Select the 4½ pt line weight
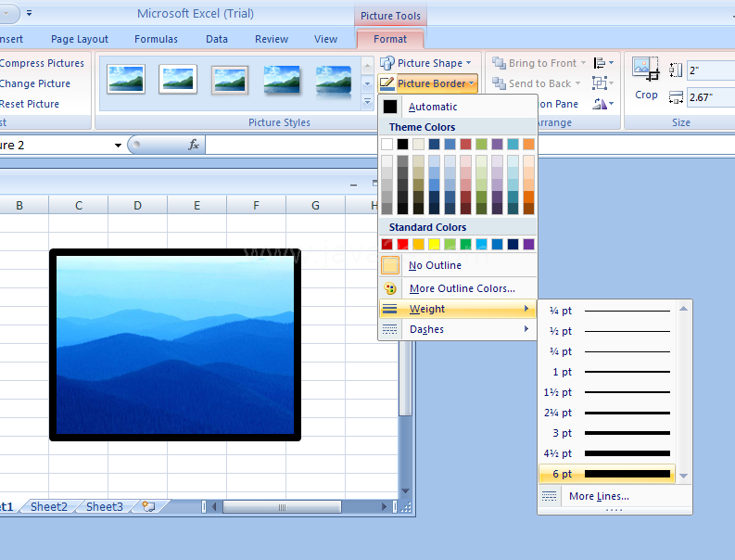735x560 pixels. tap(607, 453)
